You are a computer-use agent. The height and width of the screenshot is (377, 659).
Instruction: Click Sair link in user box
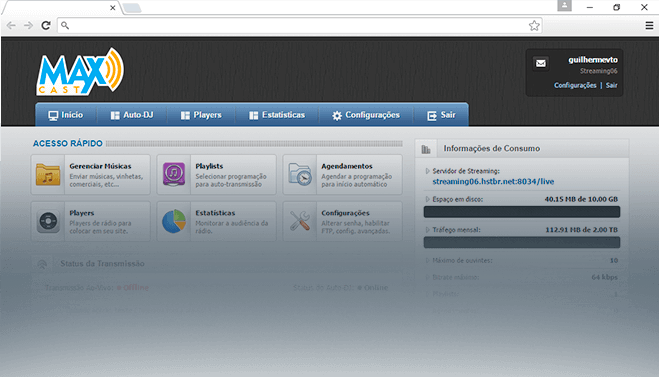point(612,85)
